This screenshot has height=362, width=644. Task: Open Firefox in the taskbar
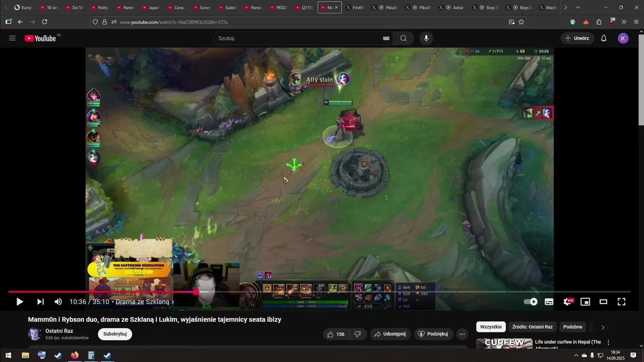point(74,355)
